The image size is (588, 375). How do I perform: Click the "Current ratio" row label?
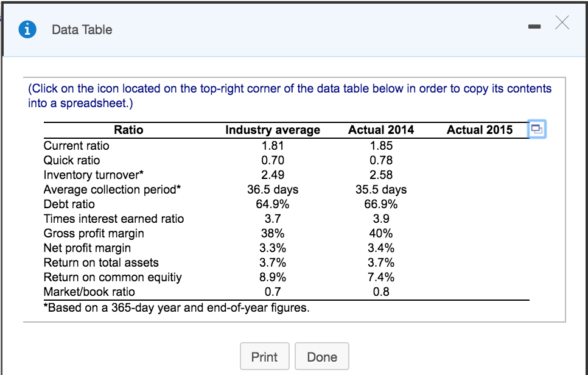(x=77, y=145)
